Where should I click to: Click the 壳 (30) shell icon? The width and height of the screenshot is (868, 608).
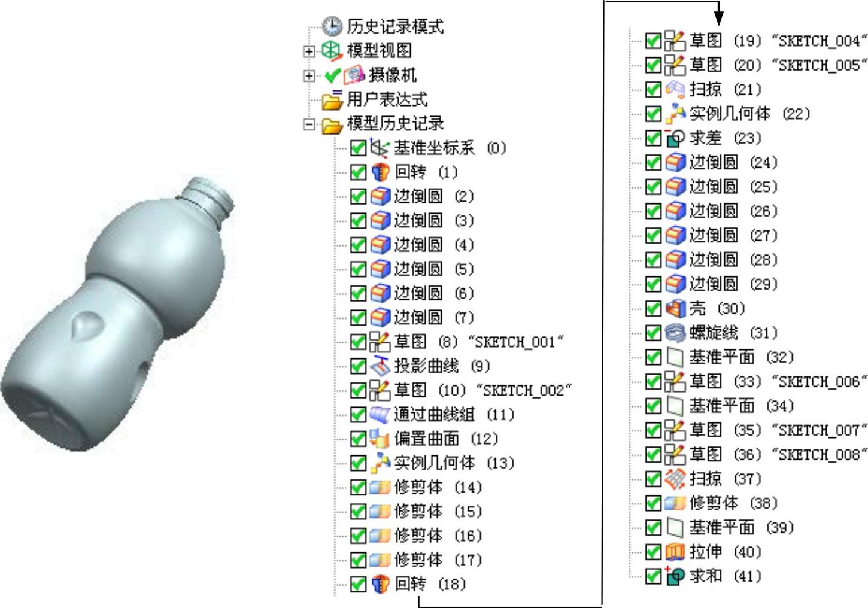point(675,308)
